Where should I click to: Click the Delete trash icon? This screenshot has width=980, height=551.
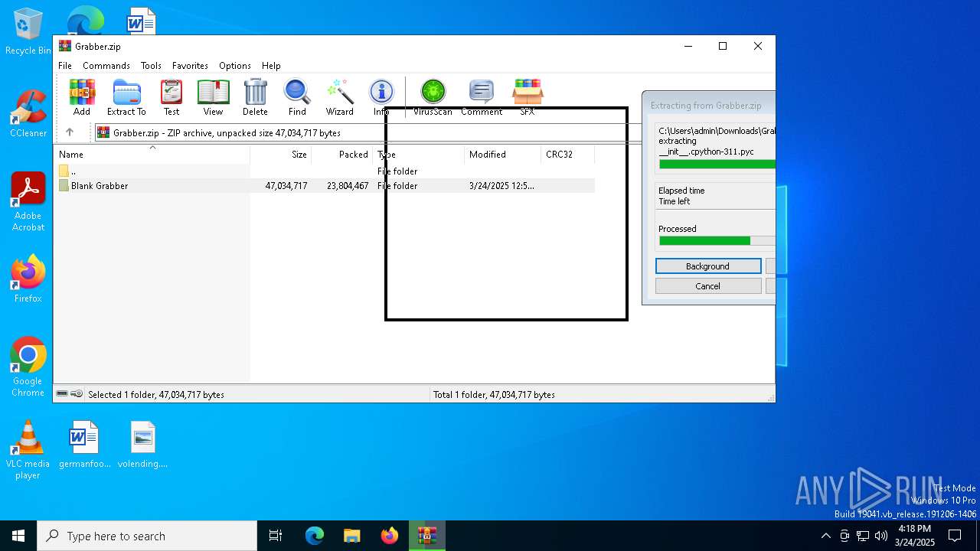point(255,97)
